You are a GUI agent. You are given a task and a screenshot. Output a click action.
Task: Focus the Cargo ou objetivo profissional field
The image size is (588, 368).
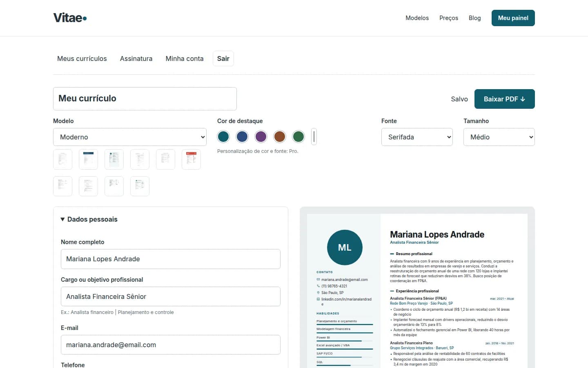tap(171, 296)
